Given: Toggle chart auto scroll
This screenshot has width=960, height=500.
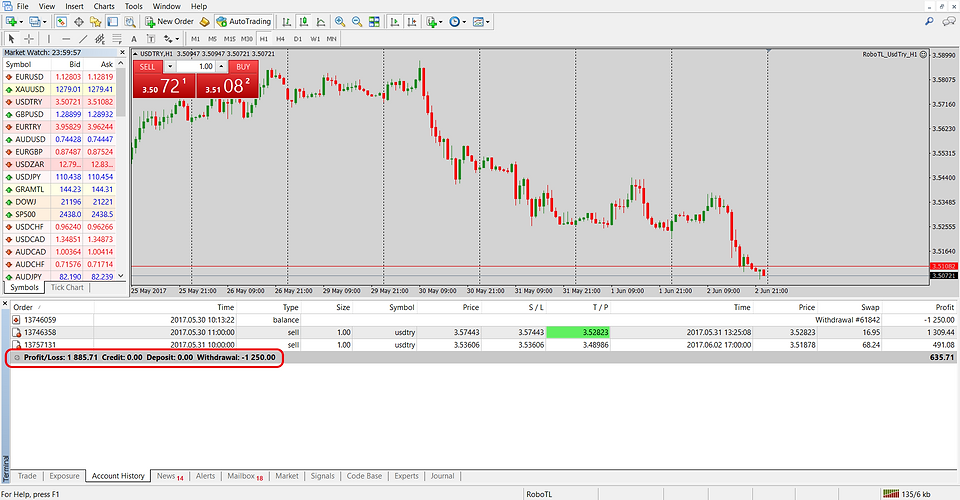Looking at the screenshot, I should point(395,21).
